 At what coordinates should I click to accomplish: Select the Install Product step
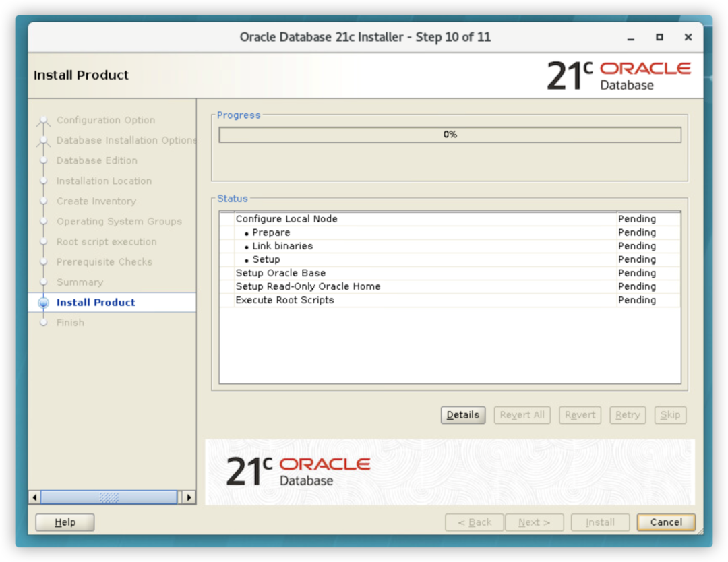point(96,303)
